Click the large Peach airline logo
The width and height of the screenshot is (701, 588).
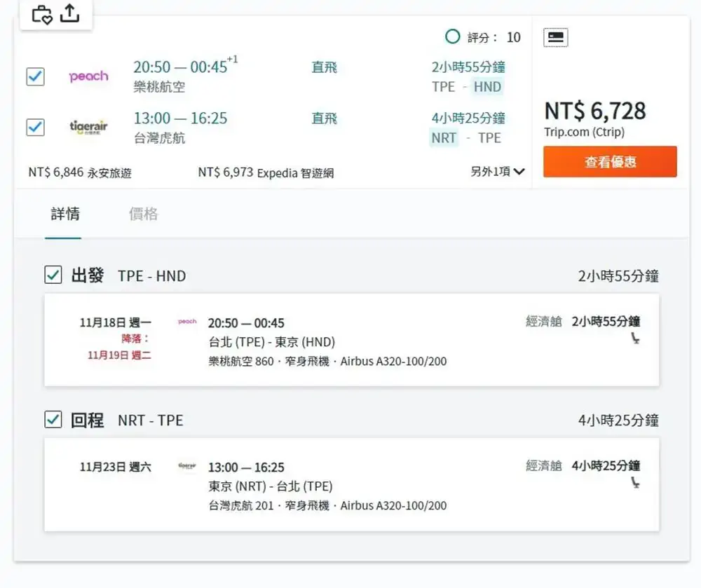coord(88,76)
